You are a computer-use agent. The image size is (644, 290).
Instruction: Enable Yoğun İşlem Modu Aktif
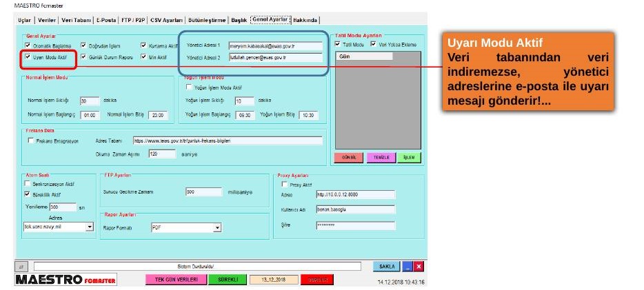[189, 87]
